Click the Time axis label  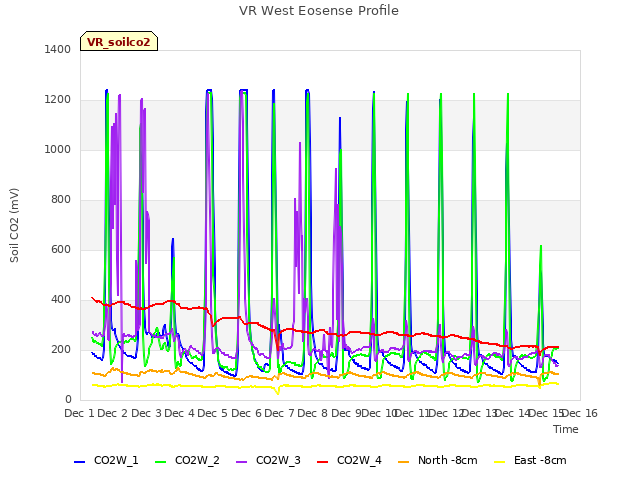(566, 429)
